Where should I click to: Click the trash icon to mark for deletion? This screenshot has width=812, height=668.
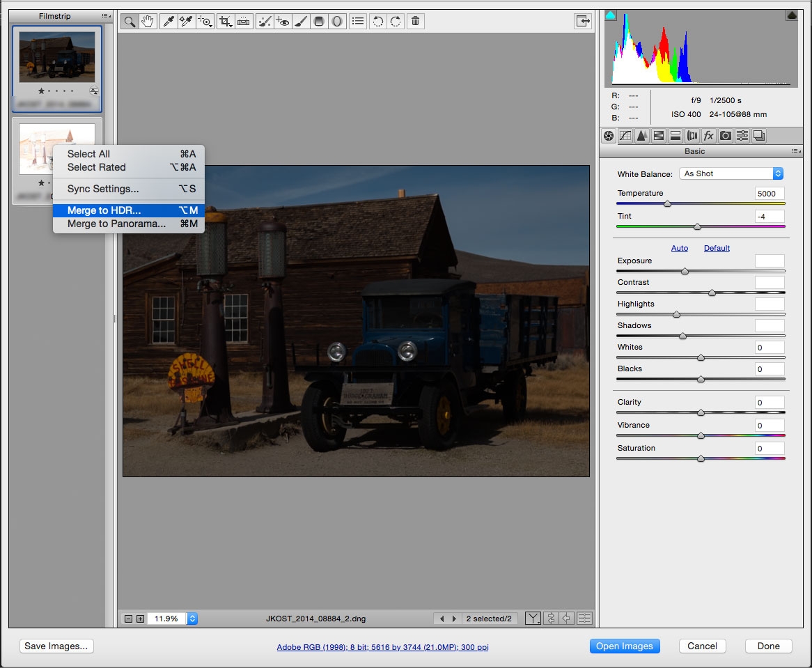point(415,22)
